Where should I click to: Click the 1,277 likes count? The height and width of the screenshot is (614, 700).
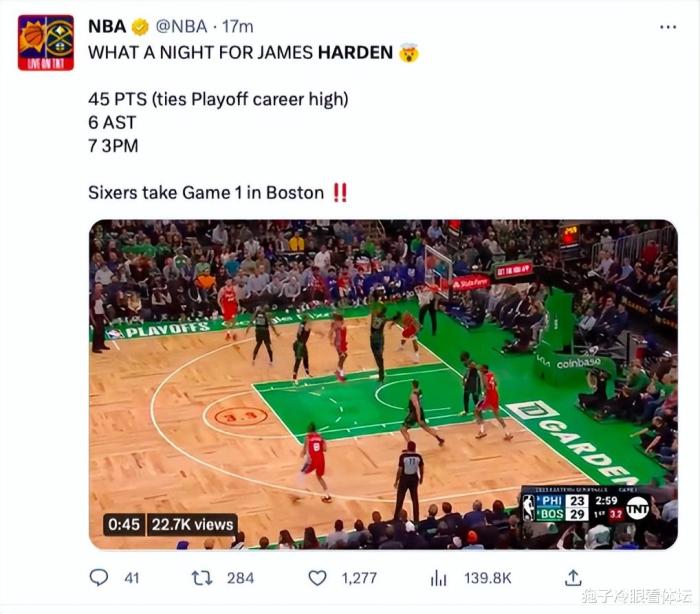[x=359, y=578]
